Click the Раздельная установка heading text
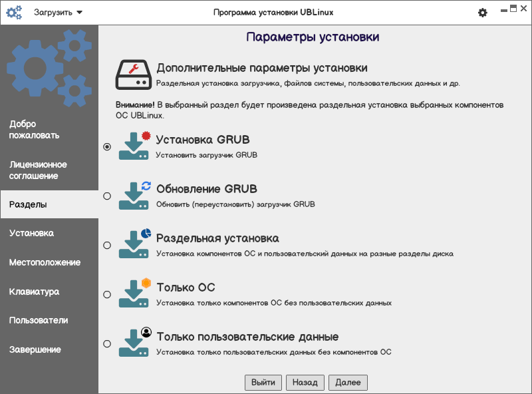Image resolution: width=532 pixels, height=394 pixels. point(217,238)
